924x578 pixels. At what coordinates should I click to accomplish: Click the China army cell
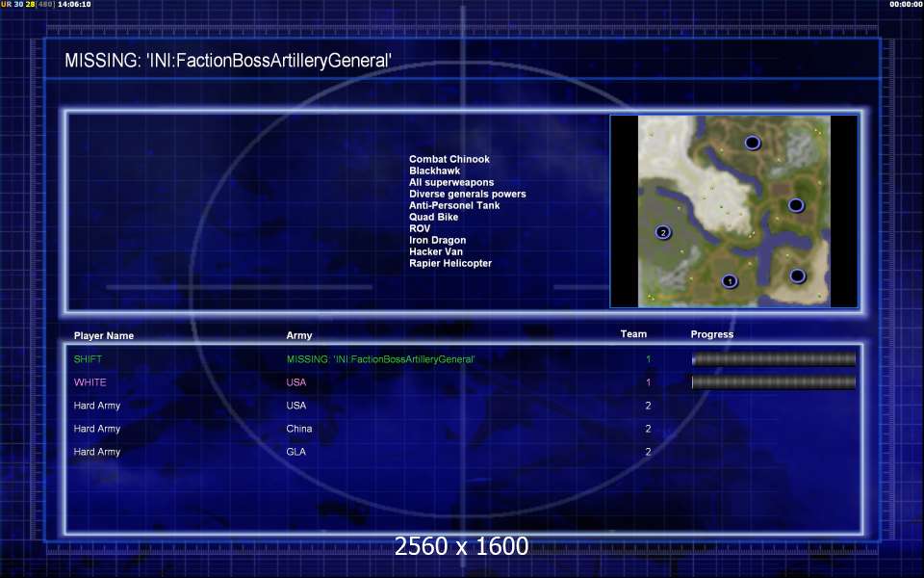(299, 429)
